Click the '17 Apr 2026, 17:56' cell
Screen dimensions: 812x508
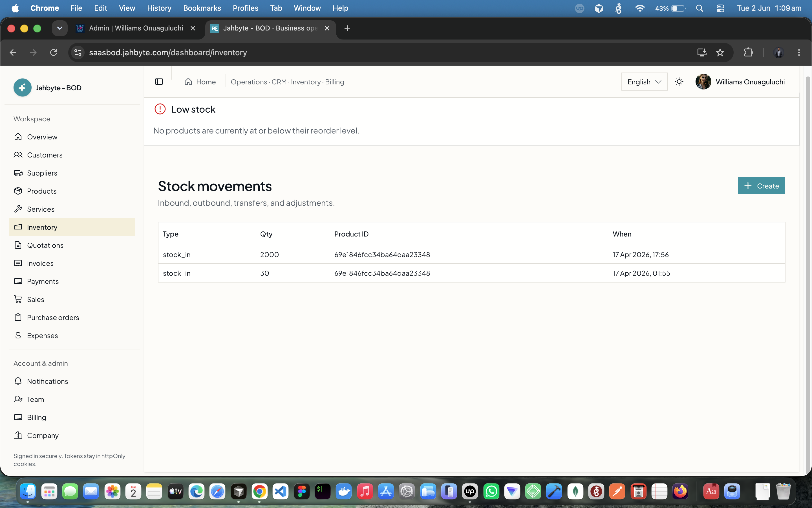641,254
